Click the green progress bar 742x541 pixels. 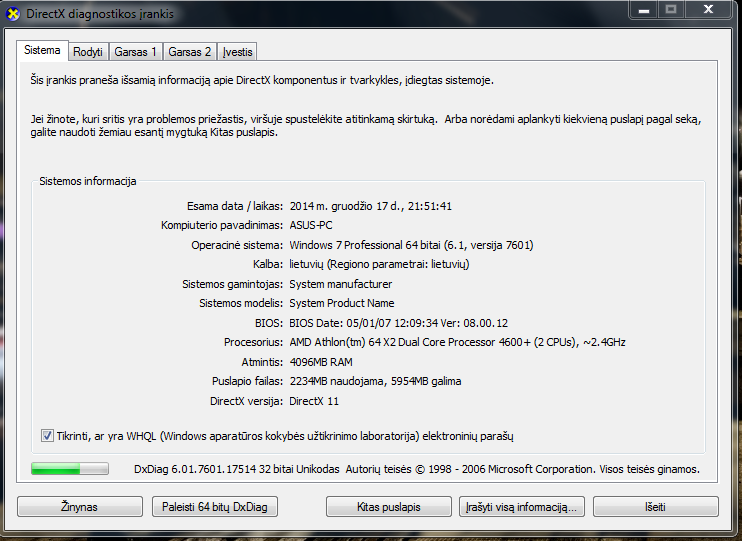70,469
